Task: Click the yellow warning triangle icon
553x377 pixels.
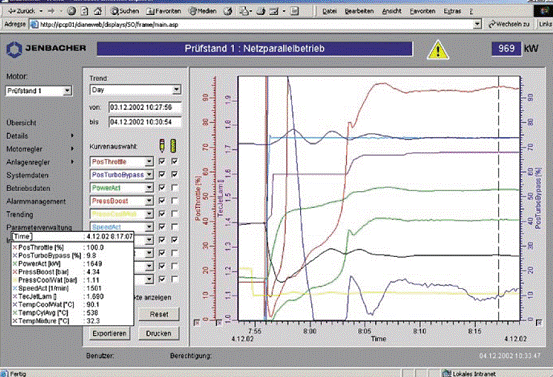Action: pos(438,50)
